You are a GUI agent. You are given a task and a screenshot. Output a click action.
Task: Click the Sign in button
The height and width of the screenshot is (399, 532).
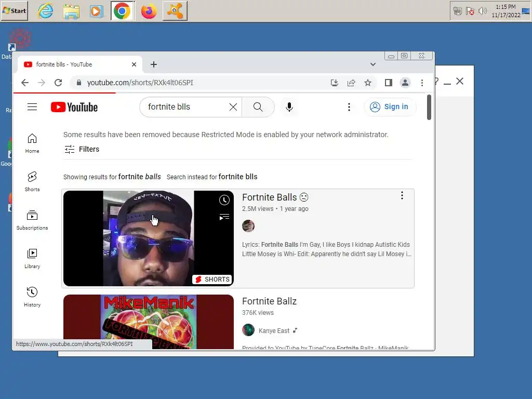(390, 107)
